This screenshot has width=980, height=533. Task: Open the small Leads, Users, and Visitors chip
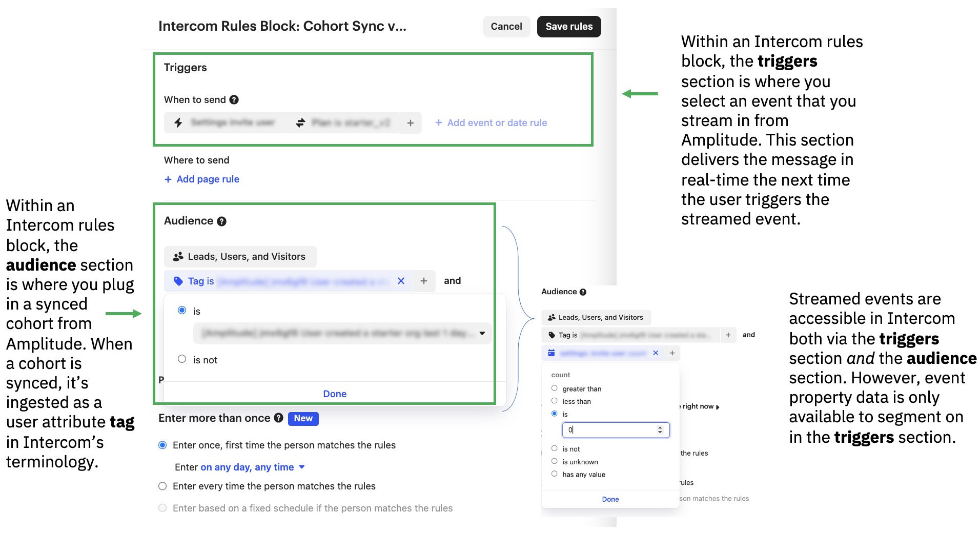pyautogui.click(x=596, y=318)
